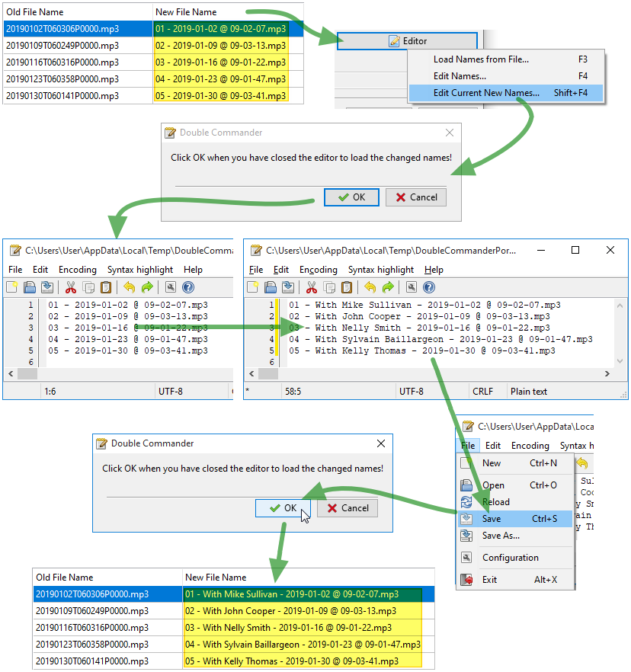Viewport: 631px width, 672px height.
Task: Click New document icon in the unedited editor window
Action: 12,287
